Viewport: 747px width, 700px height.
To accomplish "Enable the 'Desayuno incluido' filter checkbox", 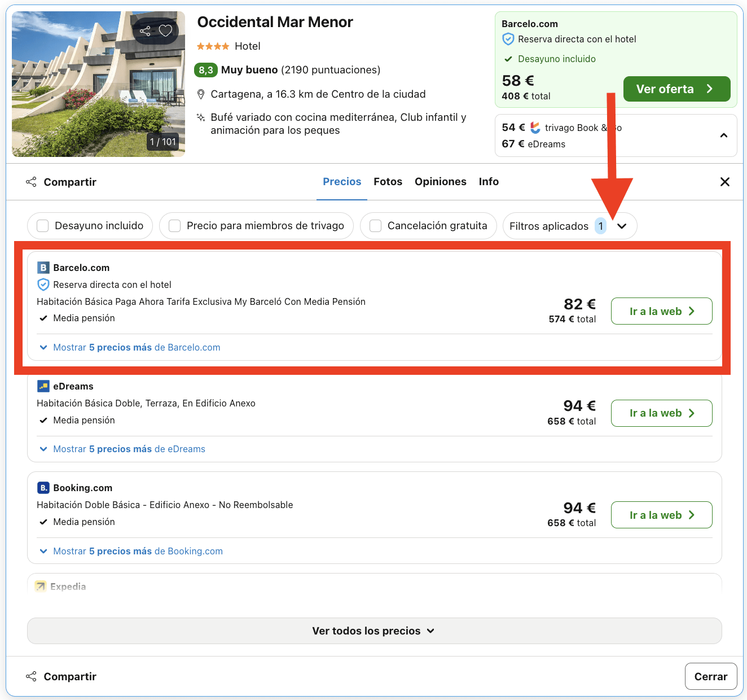I will [x=42, y=225].
